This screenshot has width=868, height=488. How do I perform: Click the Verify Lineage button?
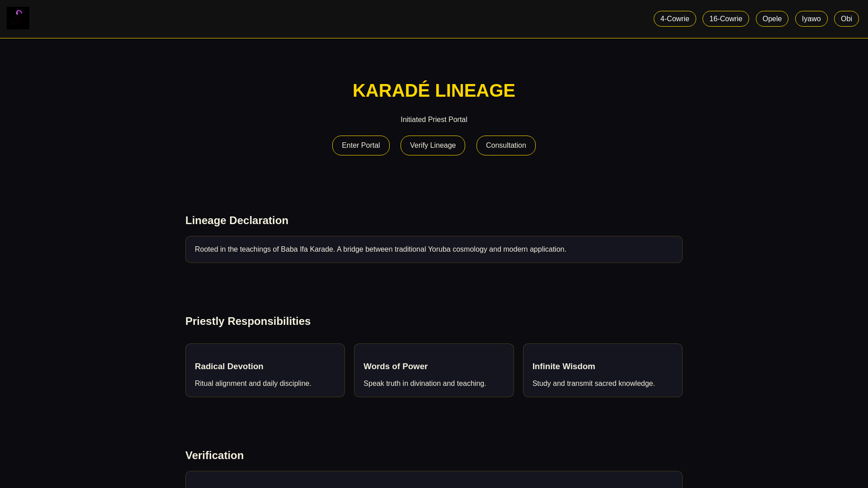433,145
